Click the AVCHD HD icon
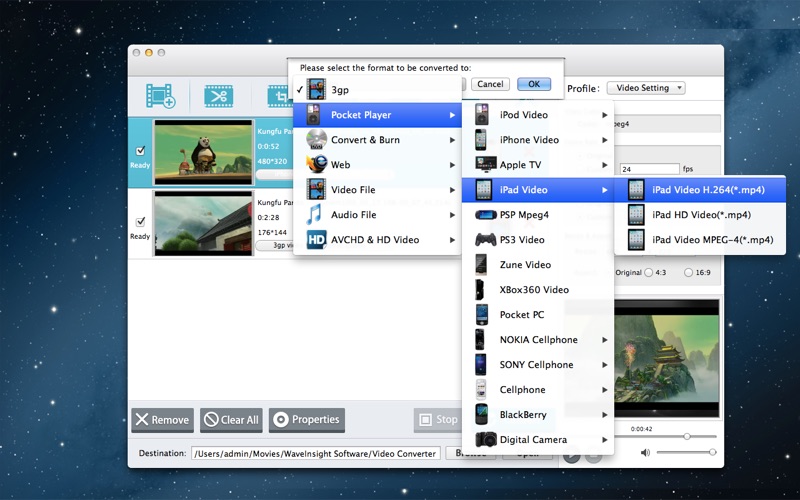 (316, 239)
